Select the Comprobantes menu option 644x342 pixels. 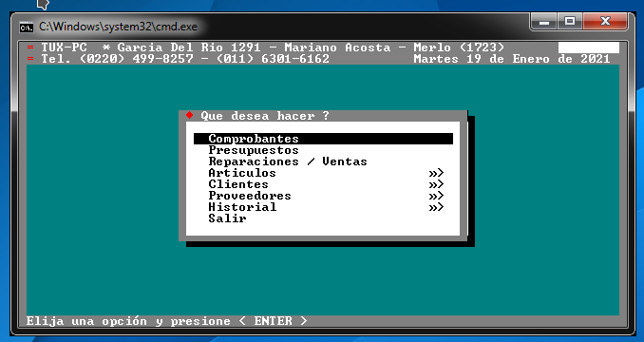(x=323, y=139)
